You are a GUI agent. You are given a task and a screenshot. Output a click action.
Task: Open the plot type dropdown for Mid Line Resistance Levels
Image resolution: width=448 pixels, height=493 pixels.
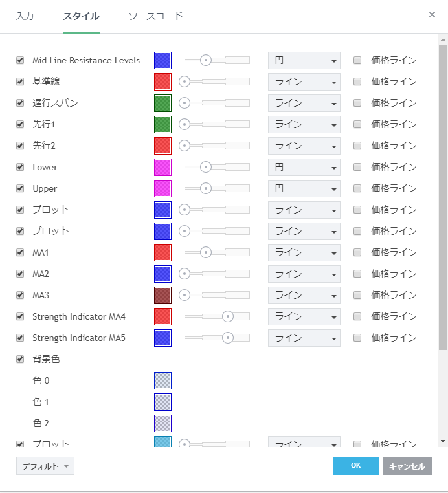coord(304,60)
